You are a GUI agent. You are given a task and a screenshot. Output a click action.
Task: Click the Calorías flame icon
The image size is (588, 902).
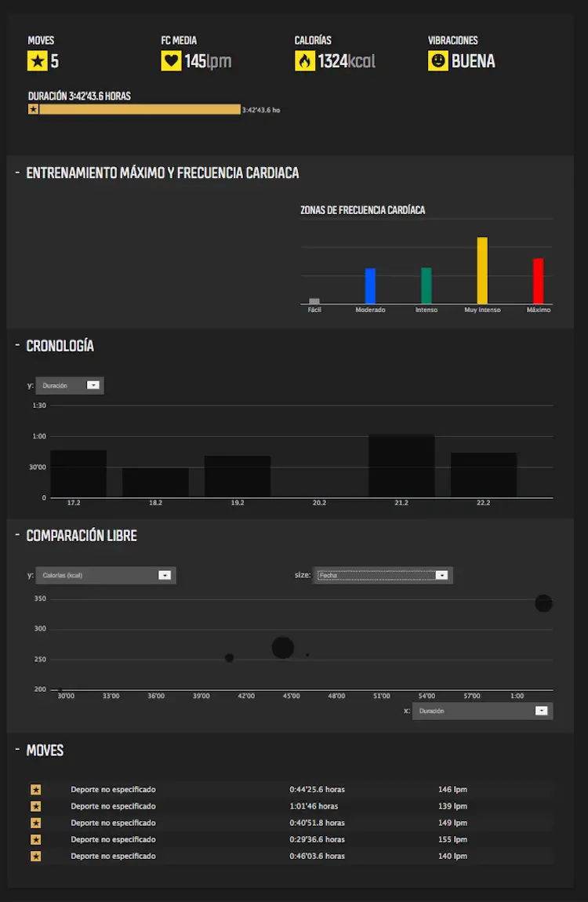(x=305, y=61)
